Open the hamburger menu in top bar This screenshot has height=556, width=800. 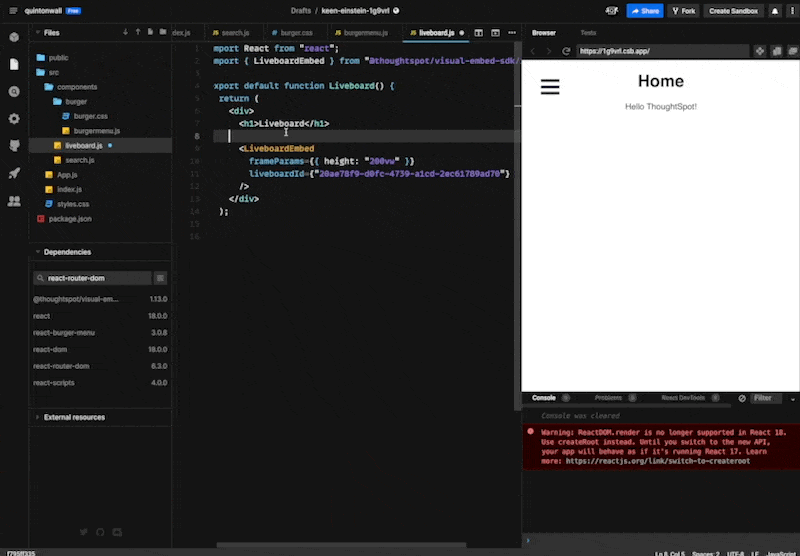tap(13, 11)
